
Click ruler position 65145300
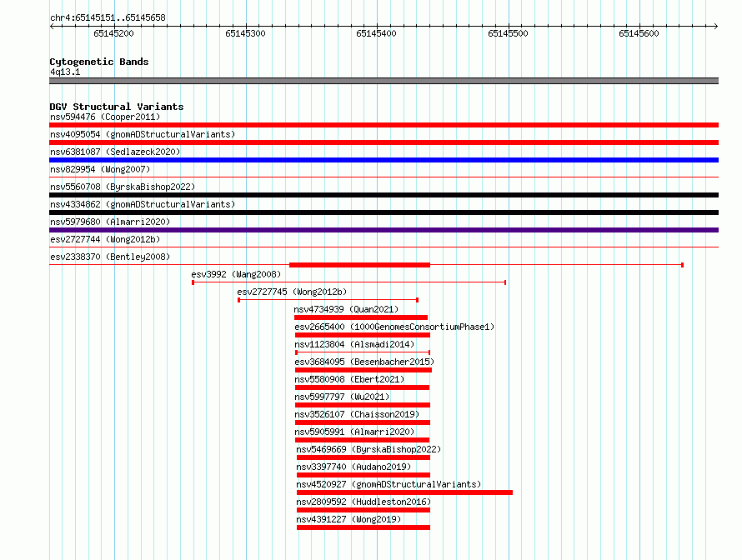click(245, 33)
